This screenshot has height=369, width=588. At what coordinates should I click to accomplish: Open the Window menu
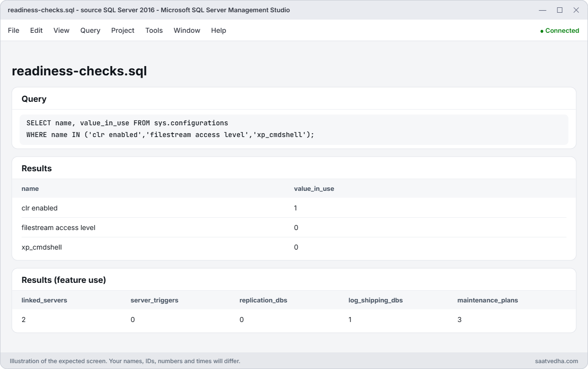click(x=187, y=30)
